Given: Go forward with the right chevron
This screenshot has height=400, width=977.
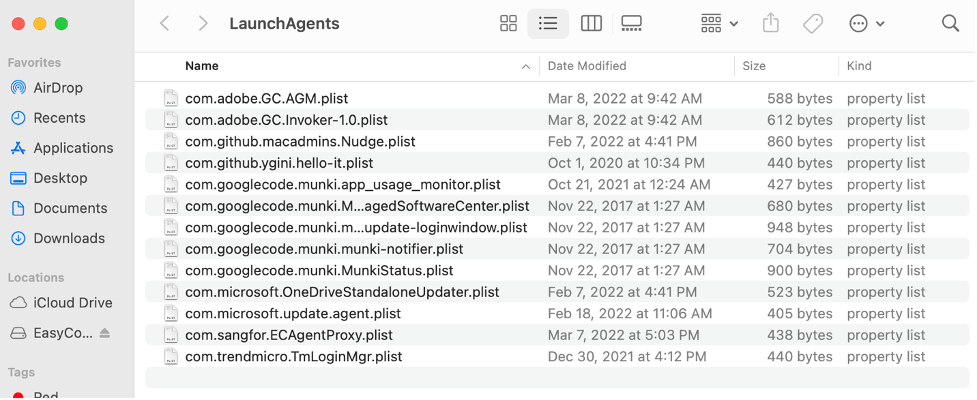Looking at the screenshot, I should [x=203, y=24].
